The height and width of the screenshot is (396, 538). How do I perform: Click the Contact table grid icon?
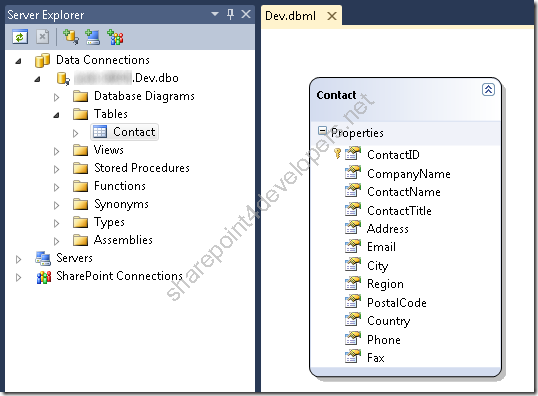100,132
